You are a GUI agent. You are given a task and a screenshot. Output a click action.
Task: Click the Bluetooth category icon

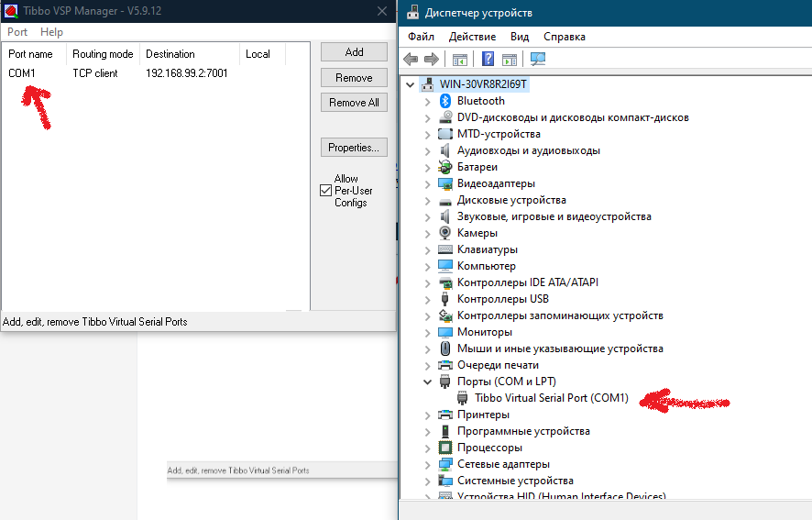(444, 101)
